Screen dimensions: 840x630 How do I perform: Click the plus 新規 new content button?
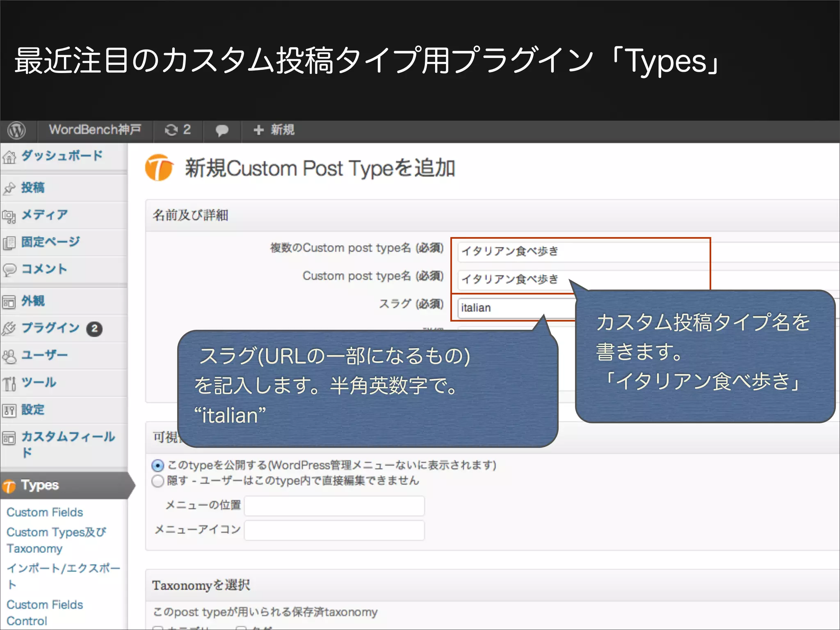point(274,130)
